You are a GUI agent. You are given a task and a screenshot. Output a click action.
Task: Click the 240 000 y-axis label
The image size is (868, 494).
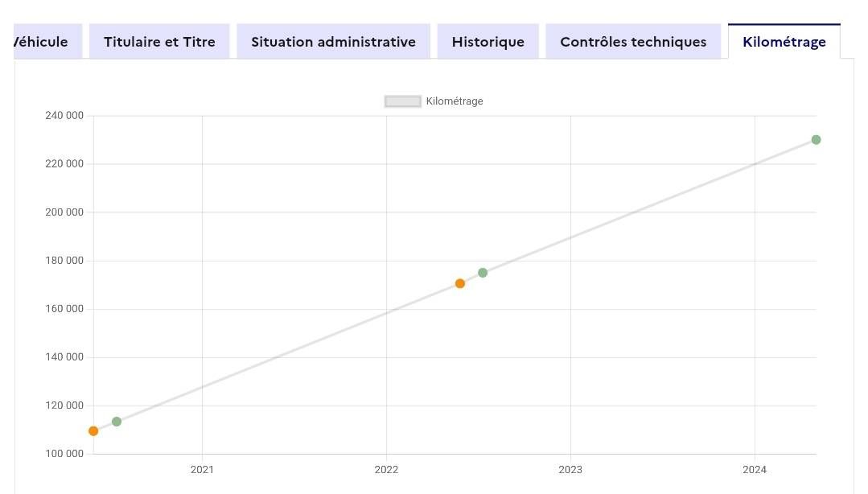click(x=64, y=116)
